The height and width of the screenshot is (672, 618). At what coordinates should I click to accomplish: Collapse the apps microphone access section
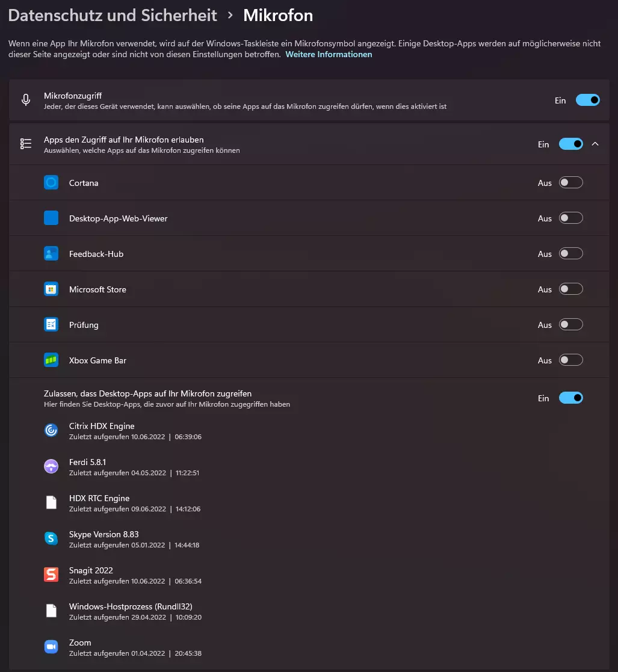coord(595,144)
